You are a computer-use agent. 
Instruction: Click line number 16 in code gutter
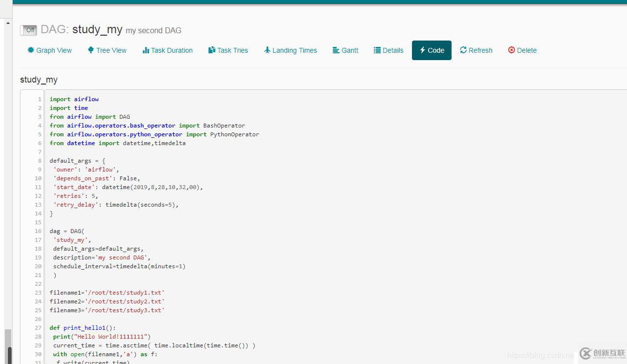point(38,231)
